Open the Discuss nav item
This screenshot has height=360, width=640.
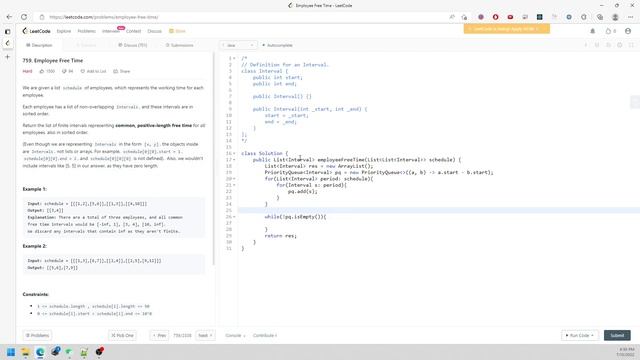154,31
